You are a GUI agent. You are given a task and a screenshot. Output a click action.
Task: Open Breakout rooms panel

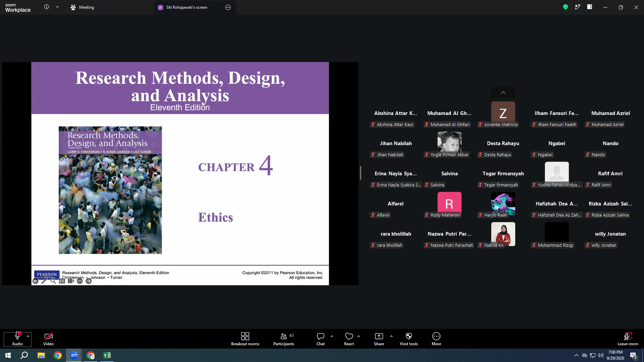coord(245,339)
